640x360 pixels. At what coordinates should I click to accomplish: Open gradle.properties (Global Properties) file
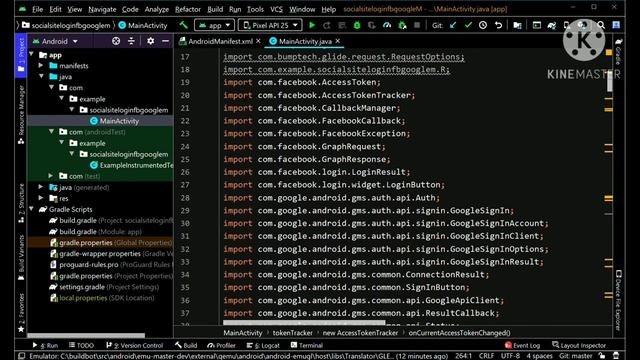coord(111,242)
